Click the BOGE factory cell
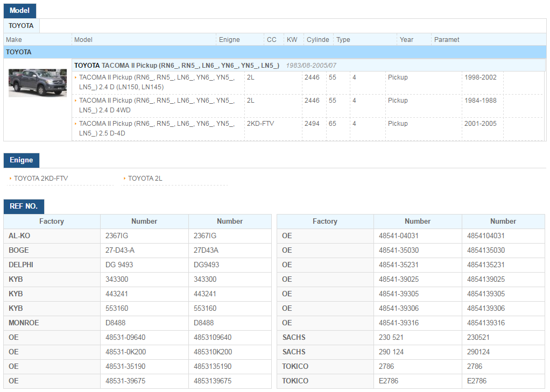 point(52,251)
